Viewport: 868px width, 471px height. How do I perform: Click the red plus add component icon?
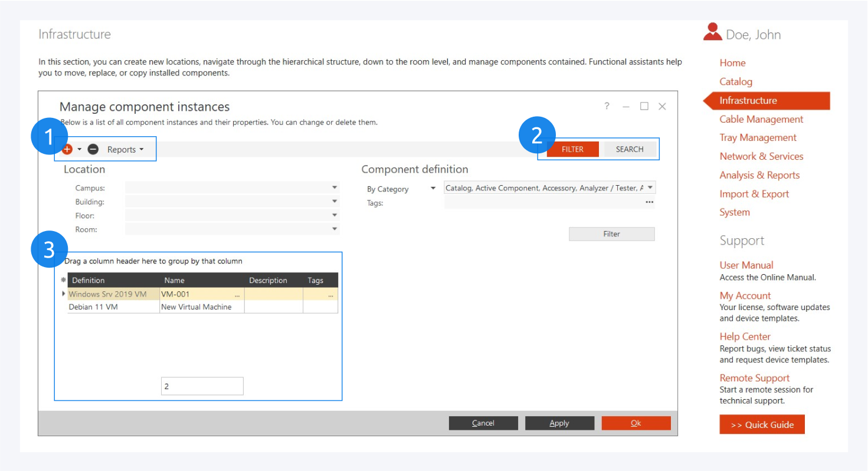coord(68,150)
